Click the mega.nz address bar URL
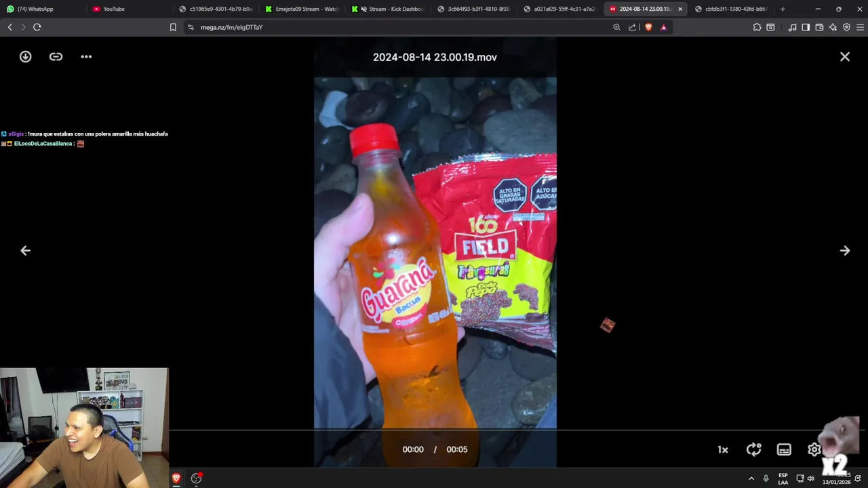The image size is (868, 488). coord(232,27)
